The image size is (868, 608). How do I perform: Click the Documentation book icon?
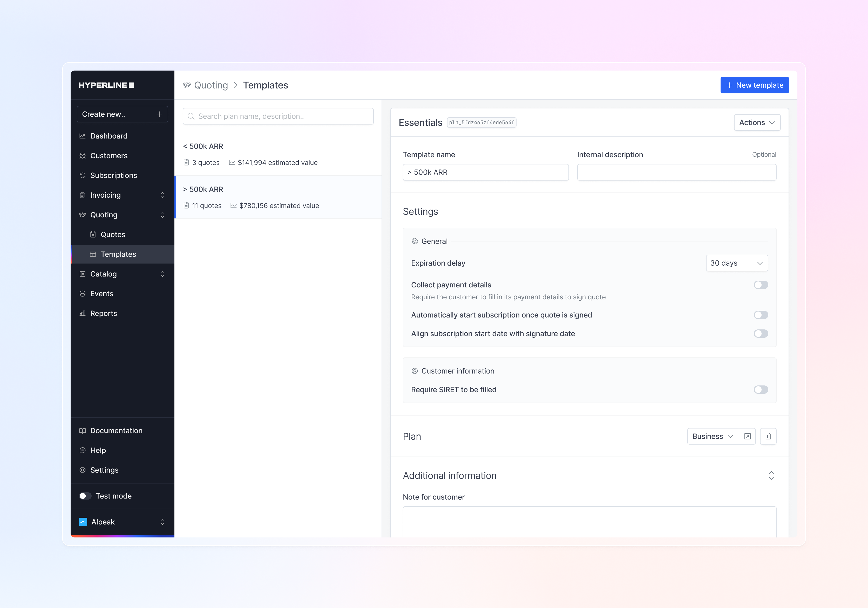click(x=83, y=431)
